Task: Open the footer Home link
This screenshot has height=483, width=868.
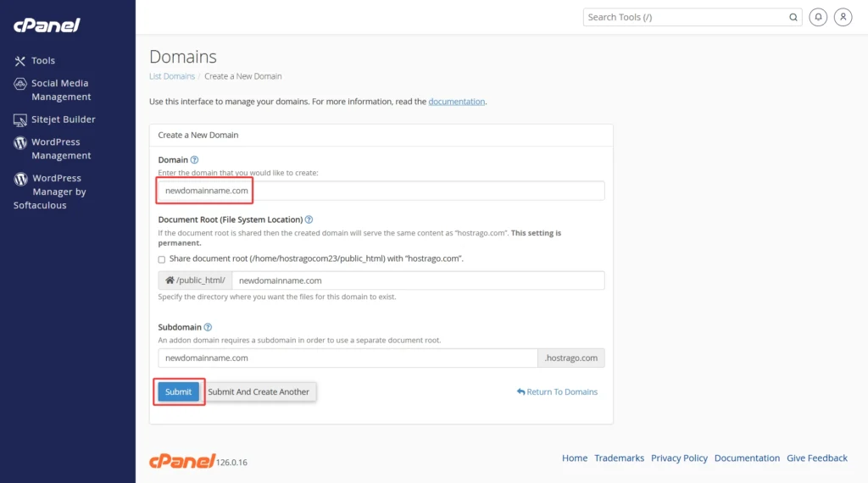Action: [575, 458]
